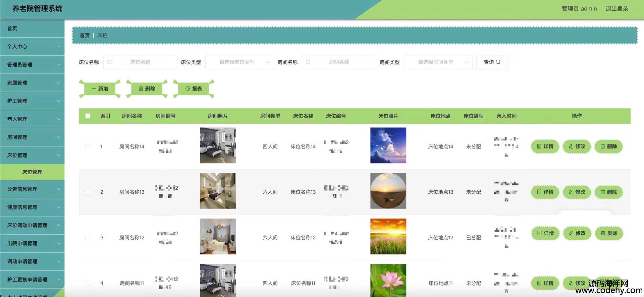Open the 请选择房间类型 dropdown
Viewport: 644px width, 297px height.
tap(438, 62)
